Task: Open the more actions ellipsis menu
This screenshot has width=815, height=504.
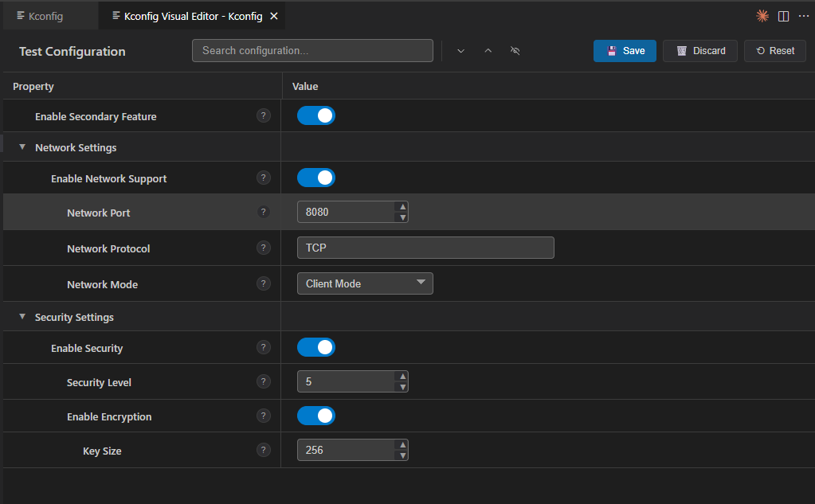Action: click(804, 16)
